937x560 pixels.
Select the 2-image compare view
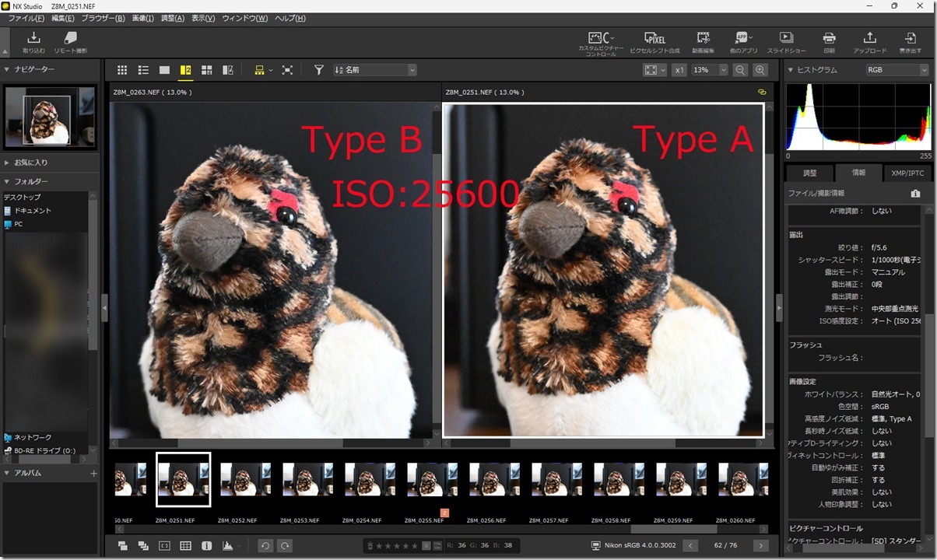click(185, 70)
